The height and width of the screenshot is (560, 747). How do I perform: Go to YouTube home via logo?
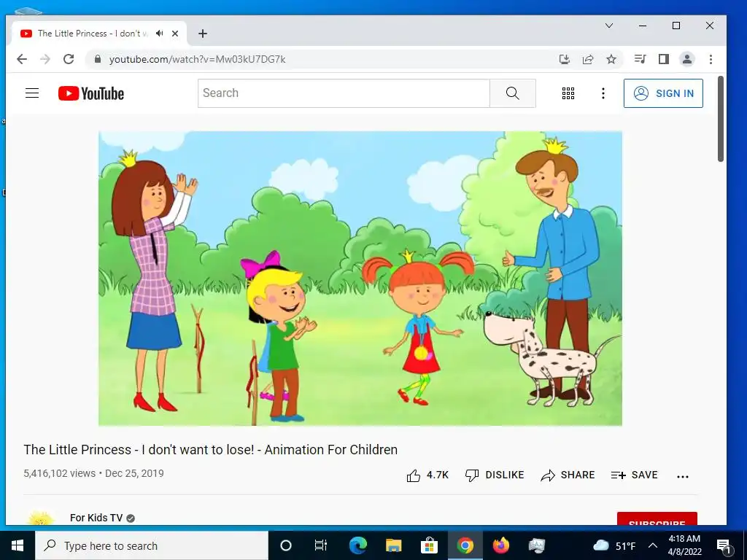(91, 93)
